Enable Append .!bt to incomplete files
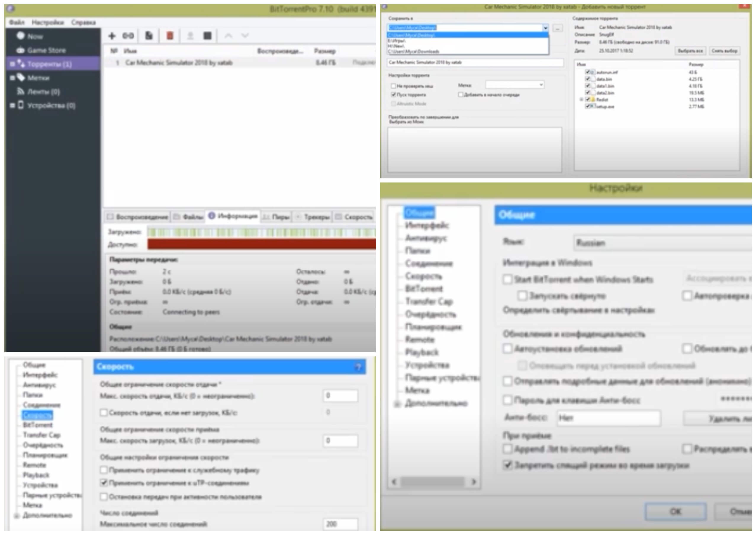756x535 pixels. (x=507, y=449)
